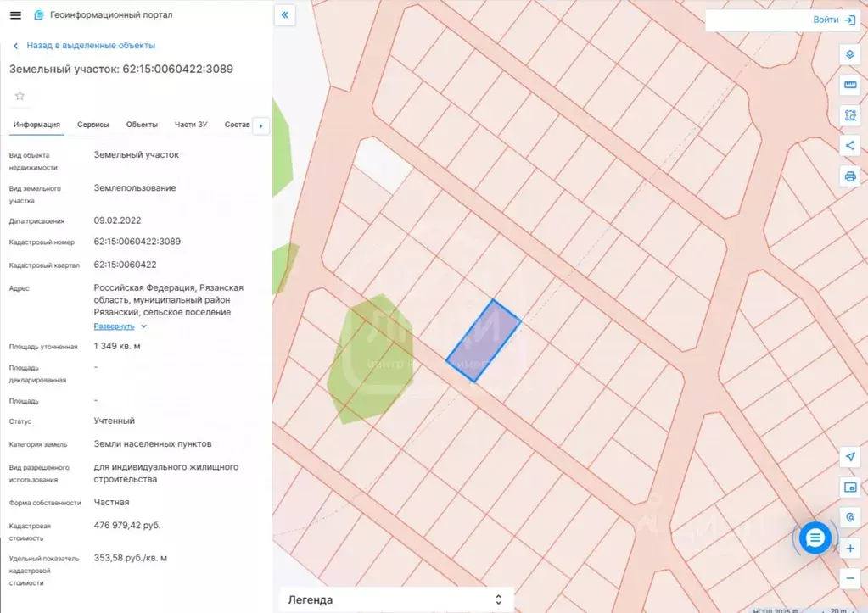Screen dimensions: 868x613
Task: Activate the area selection tool
Action: [850, 115]
